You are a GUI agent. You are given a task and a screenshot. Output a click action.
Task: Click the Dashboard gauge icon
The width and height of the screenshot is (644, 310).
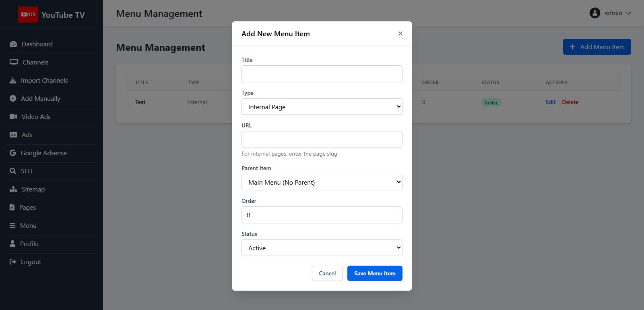[13, 44]
